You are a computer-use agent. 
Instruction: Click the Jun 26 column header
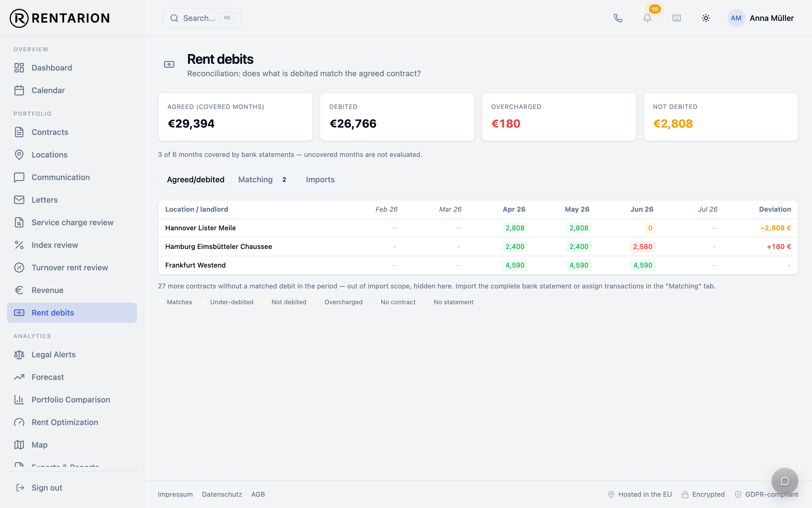(x=641, y=209)
